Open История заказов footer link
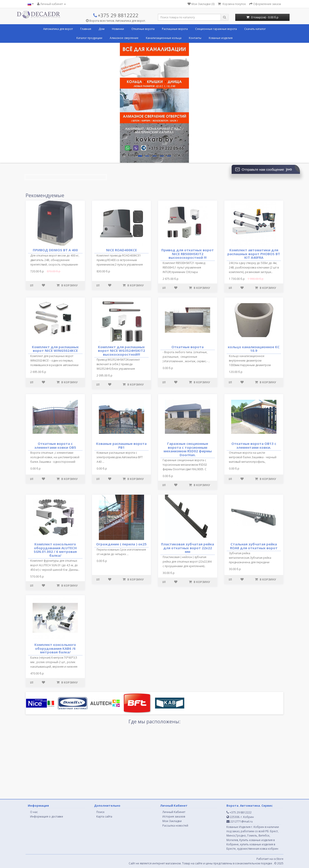 174,816
